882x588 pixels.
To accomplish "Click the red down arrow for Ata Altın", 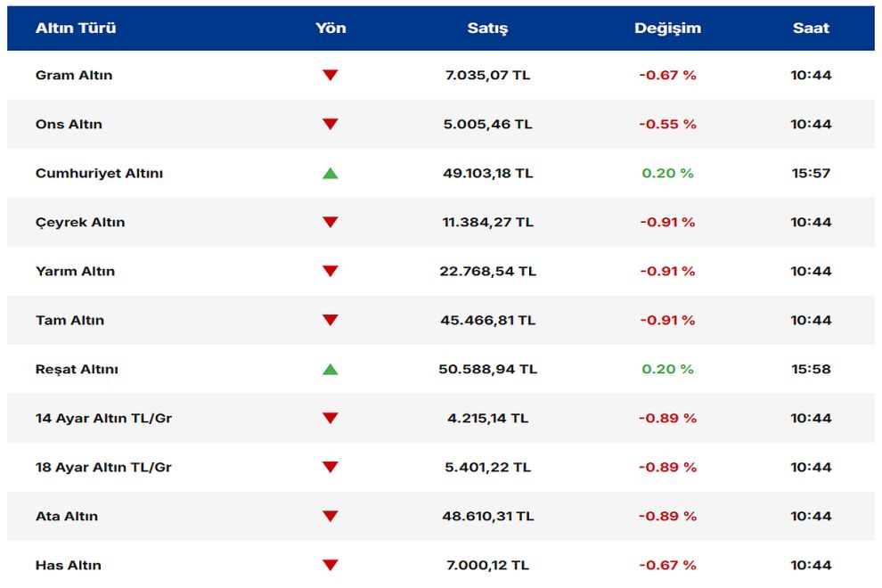I will (331, 517).
